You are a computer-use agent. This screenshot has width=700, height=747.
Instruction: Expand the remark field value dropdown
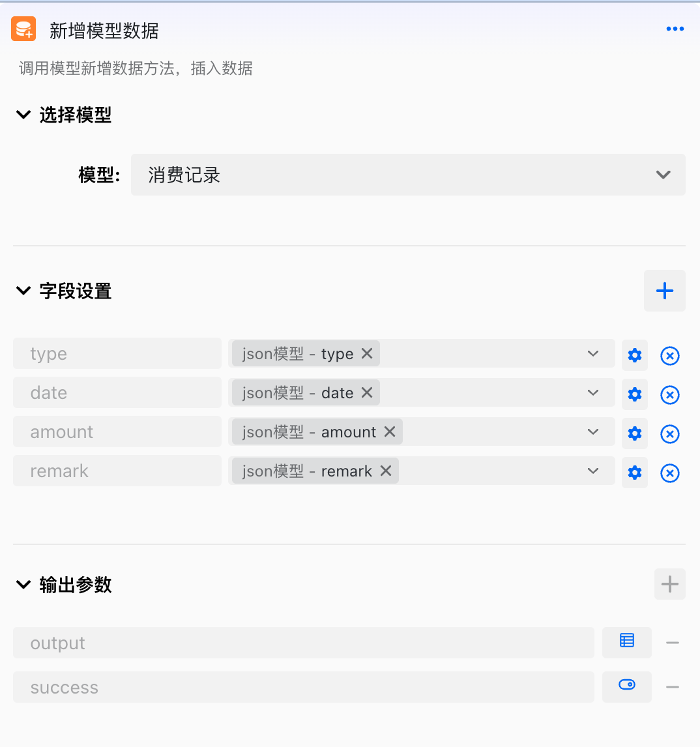[593, 471]
